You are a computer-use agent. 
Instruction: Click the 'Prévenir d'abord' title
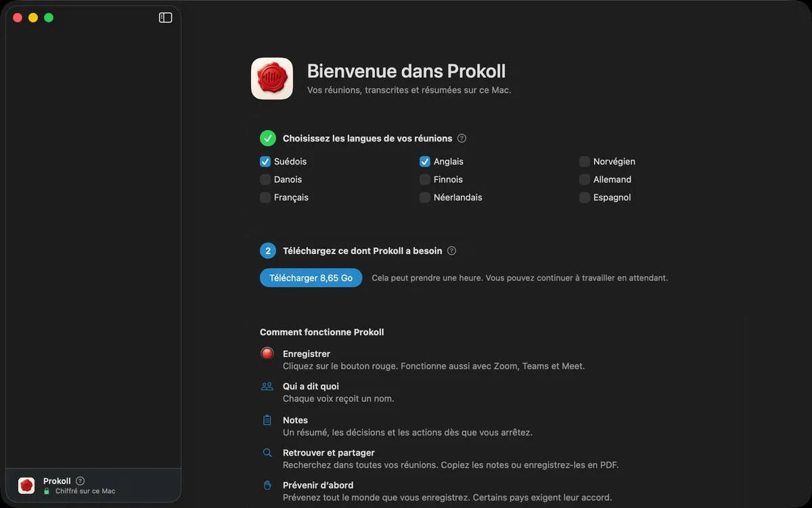(x=318, y=485)
